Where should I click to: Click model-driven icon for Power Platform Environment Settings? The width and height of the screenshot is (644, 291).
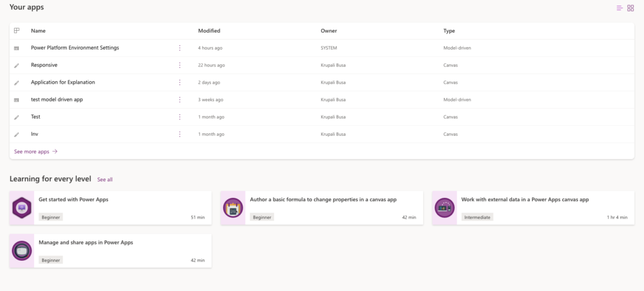click(16, 48)
